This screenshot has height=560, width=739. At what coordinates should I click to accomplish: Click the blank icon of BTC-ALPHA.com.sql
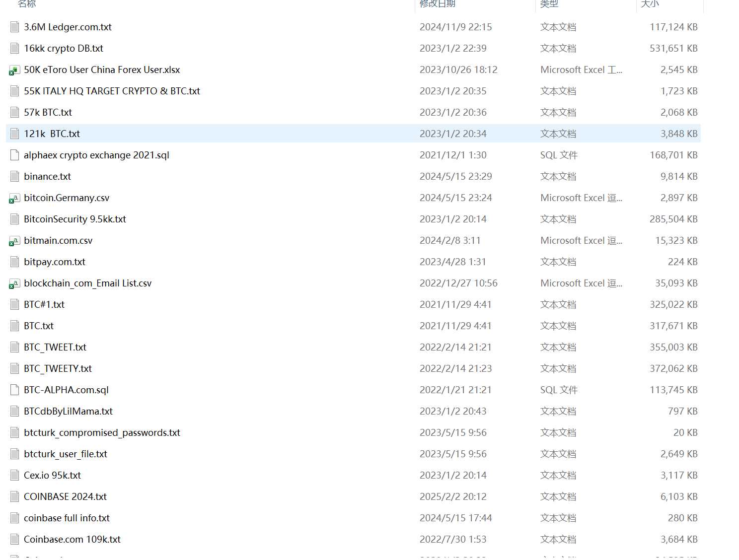pyautogui.click(x=14, y=390)
